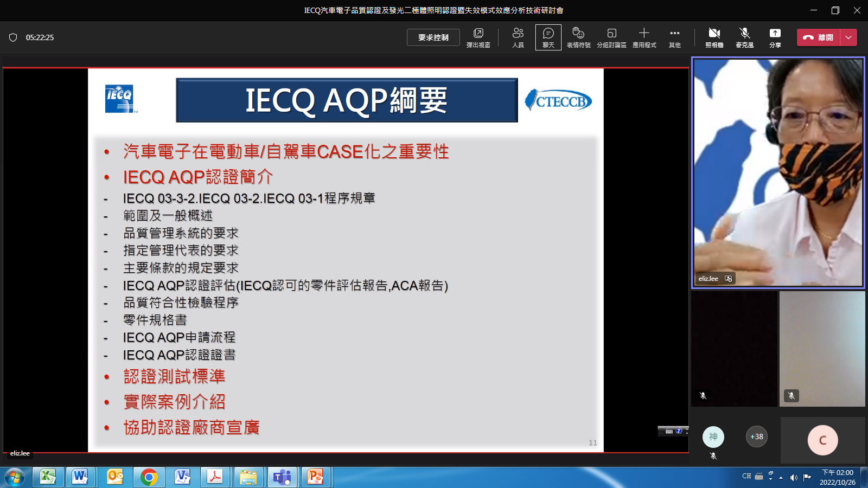
Task: Click the red 離開 leave button
Action: [x=819, y=37]
